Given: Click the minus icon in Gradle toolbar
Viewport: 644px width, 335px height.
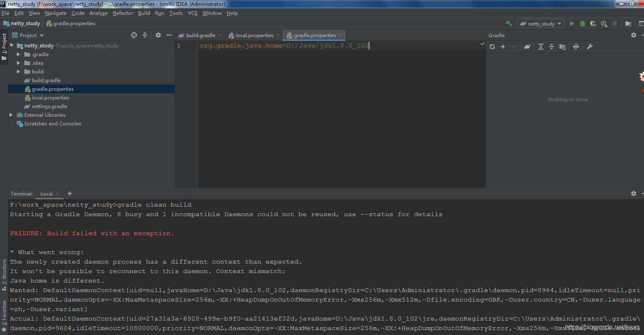Looking at the screenshot, I should 514,47.
